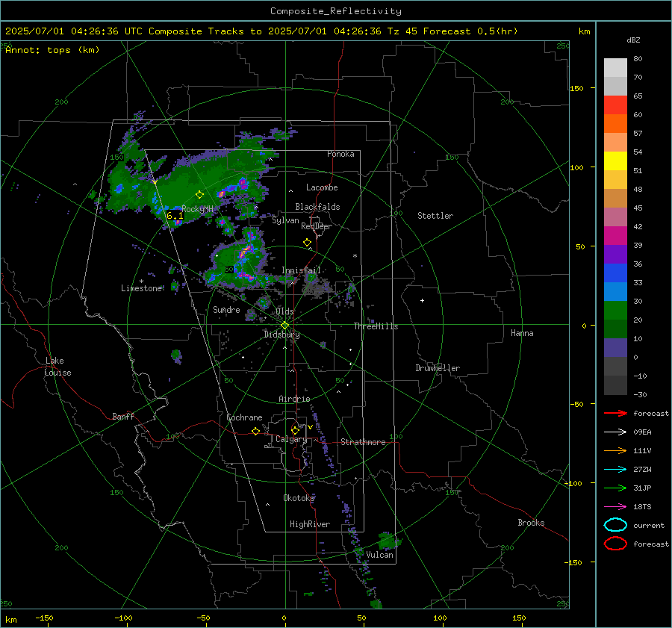
Task: Pick the magenta swatch in dBZ scale
Action: pyautogui.click(x=615, y=235)
